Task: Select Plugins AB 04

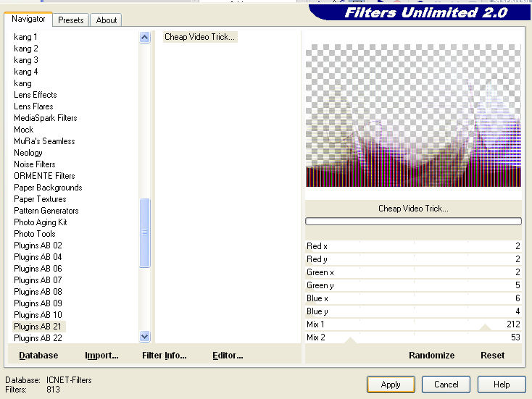Action: (38, 257)
